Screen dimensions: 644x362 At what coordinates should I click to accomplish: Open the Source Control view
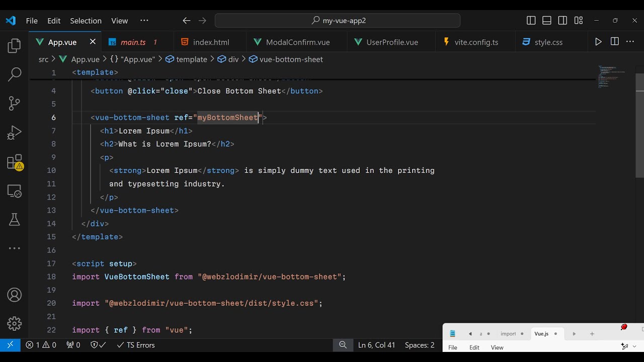15,104
